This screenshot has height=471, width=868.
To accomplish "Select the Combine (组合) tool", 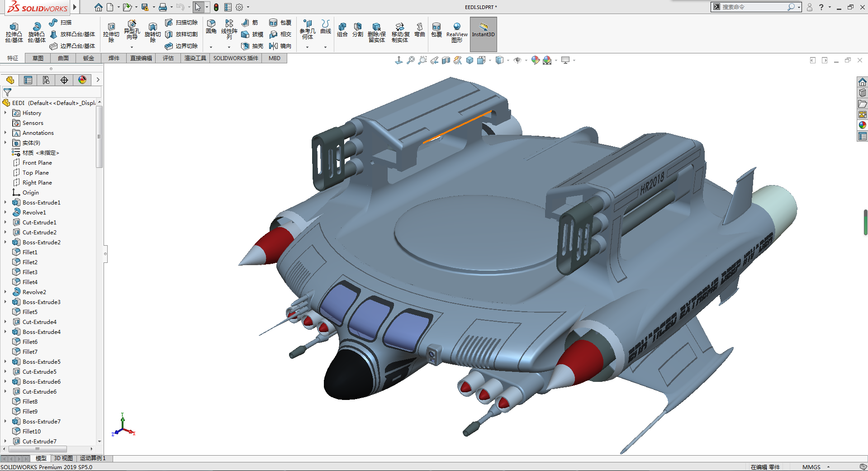I will pyautogui.click(x=342, y=30).
